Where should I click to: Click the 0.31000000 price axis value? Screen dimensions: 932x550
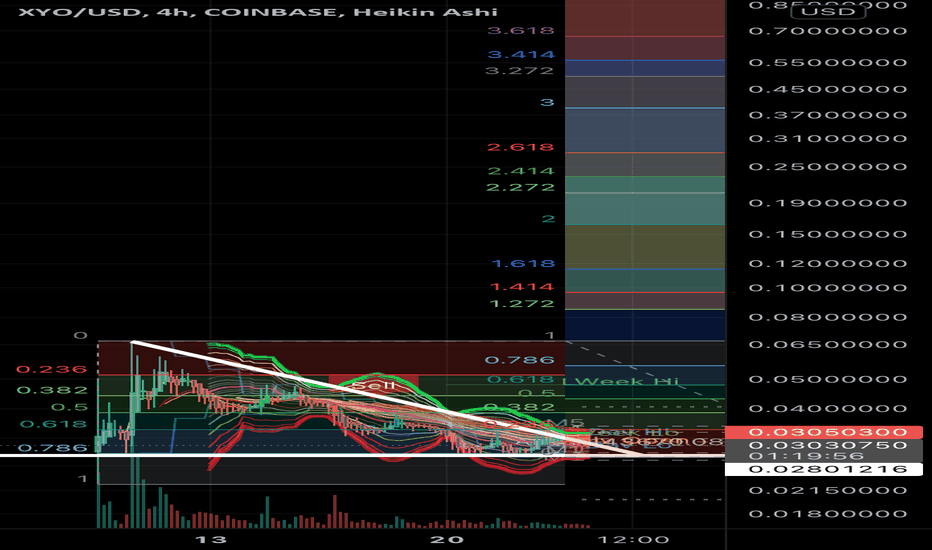tap(828, 139)
